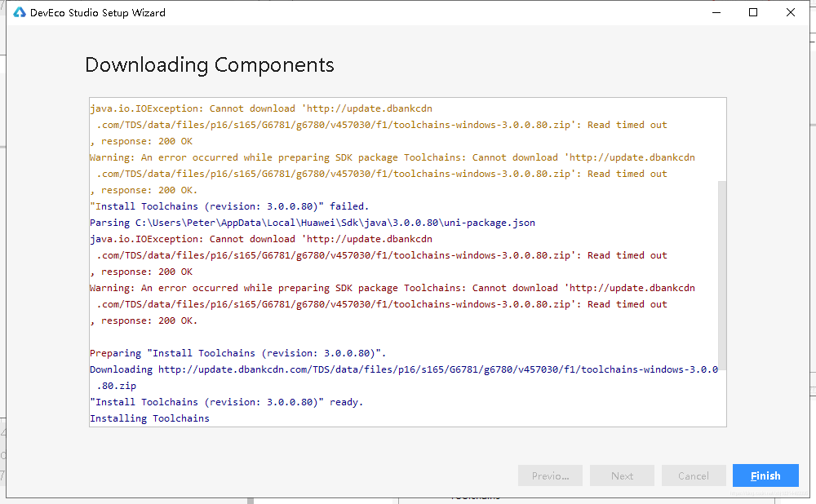Click the second 'java.io.IOException' log line
This screenshot has width=816, height=504.
(261, 239)
